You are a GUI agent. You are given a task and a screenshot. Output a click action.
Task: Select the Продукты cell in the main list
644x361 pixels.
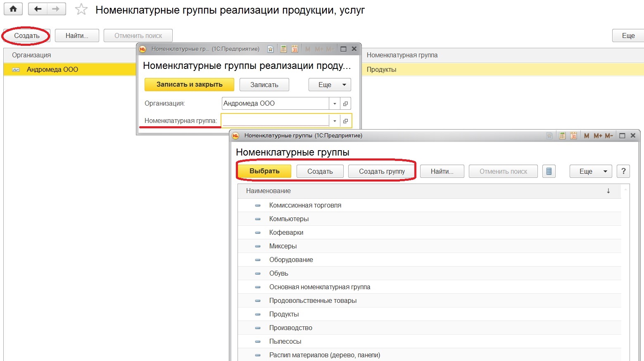(503, 69)
